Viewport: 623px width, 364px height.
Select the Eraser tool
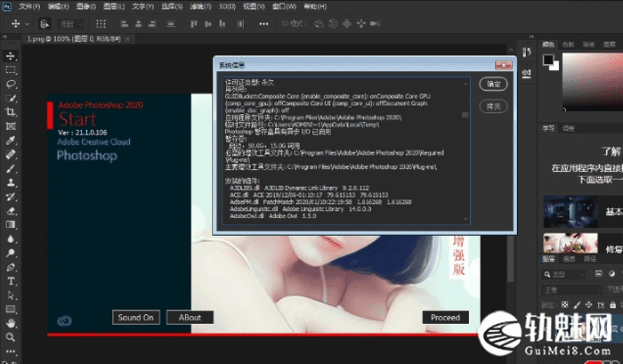point(11,211)
